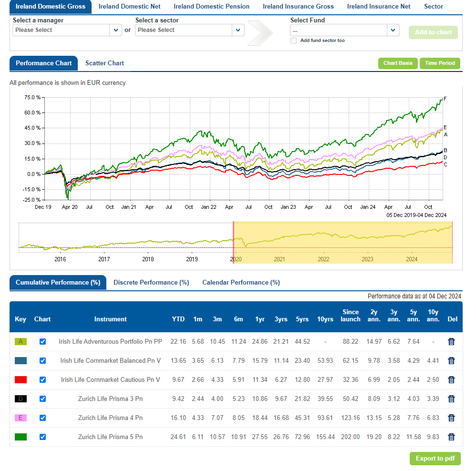This screenshot has height=471, width=476.
Task: Open Discrete Performance (%) tab
Action: pyautogui.click(x=151, y=283)
